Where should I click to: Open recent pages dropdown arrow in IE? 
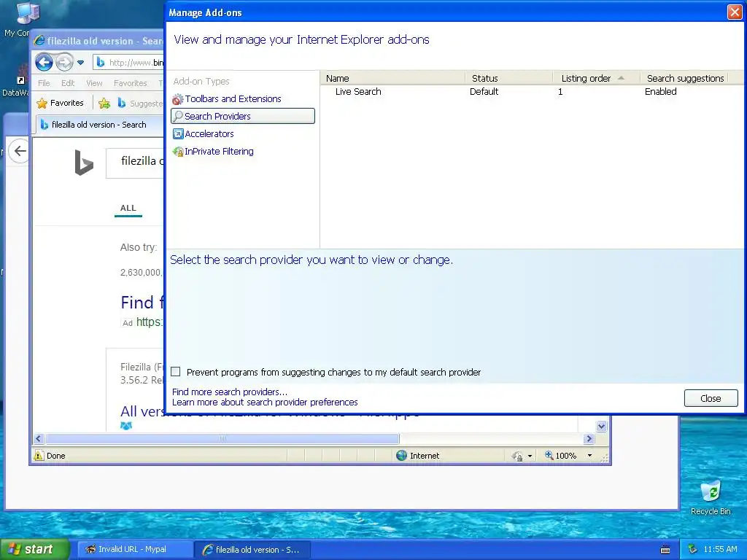[80, 63]
